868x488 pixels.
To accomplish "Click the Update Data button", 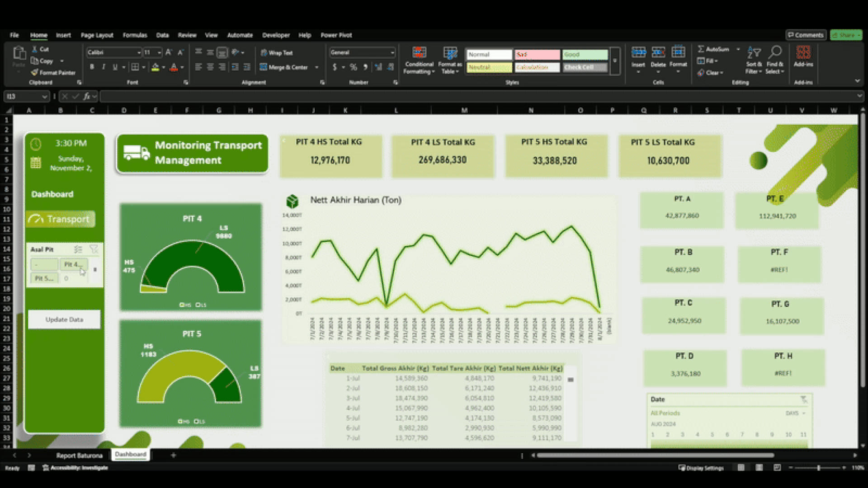I will [64, 319].
